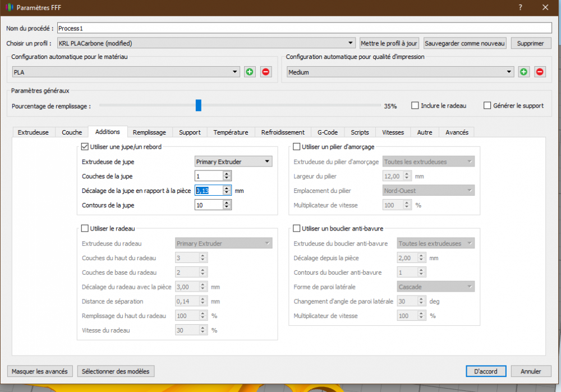Click Mettre le profil à jour button
The width and height of the screenshot is (561, 392).
coord(389,43)
